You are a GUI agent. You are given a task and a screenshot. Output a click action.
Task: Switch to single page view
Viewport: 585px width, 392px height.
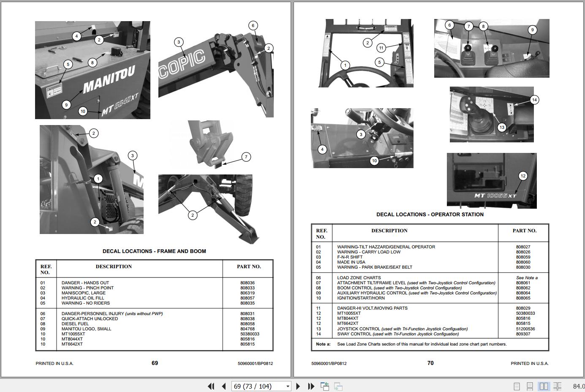coord(517,386)
